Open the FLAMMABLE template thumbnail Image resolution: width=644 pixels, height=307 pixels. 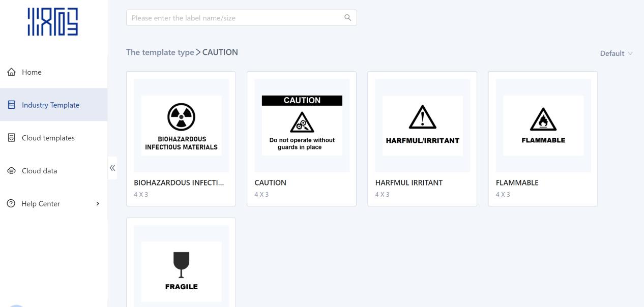click(x=543, y=126)
